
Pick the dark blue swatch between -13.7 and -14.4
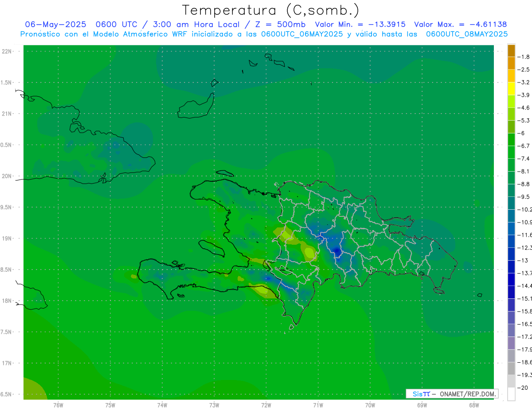coord(511,279)
